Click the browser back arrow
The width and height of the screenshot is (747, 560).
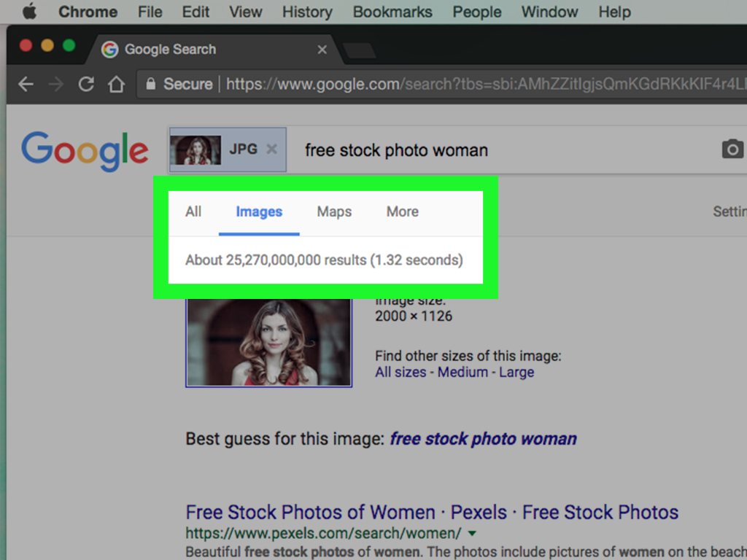coord(26,85)
